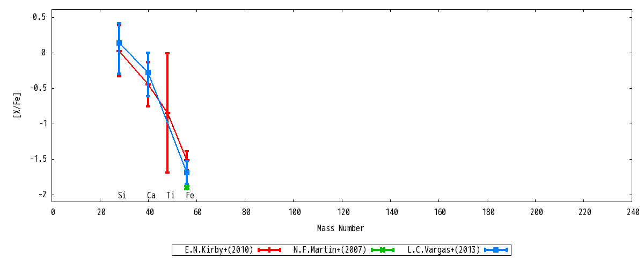Click the red legend line sample

[269, 250]
